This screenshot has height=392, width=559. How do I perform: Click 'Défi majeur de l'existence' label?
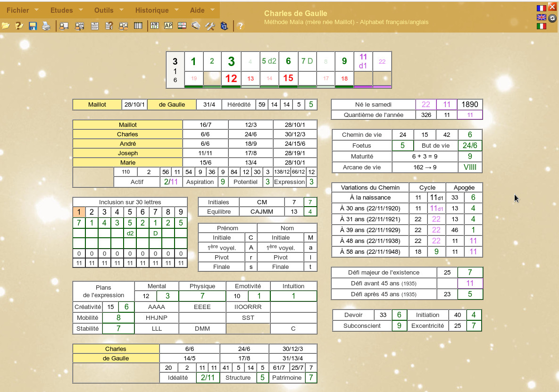[384, 272]
